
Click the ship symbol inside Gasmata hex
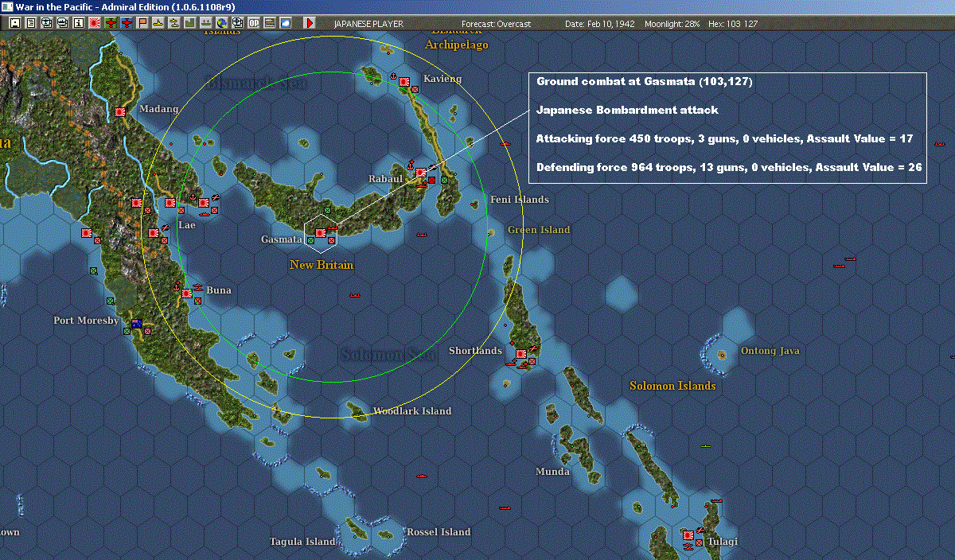point(333,227)
